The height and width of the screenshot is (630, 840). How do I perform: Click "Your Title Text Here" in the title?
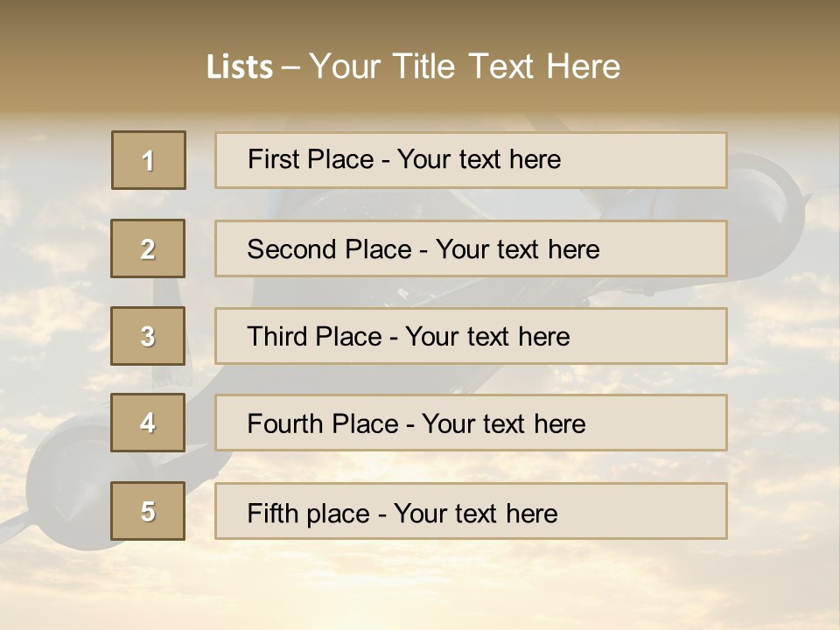(465, 66)
